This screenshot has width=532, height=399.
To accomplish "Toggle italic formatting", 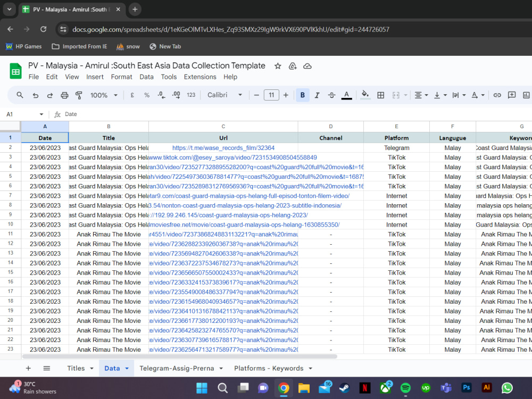I will (317, 95).
